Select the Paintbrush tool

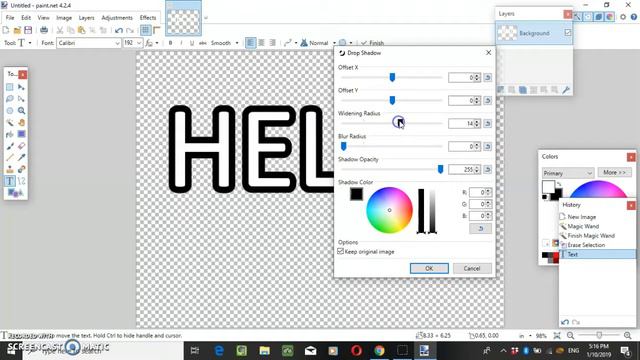click(x=10, y=146)
